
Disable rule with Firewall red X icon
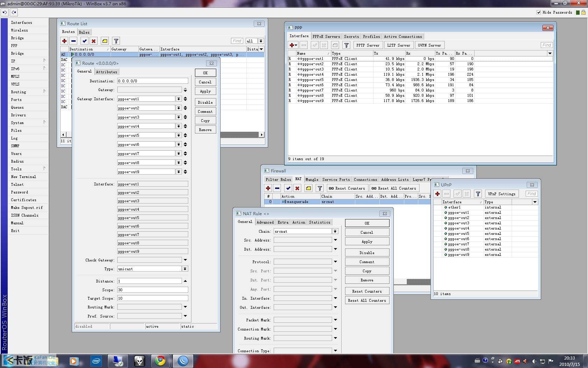click(x=297, y=188)
